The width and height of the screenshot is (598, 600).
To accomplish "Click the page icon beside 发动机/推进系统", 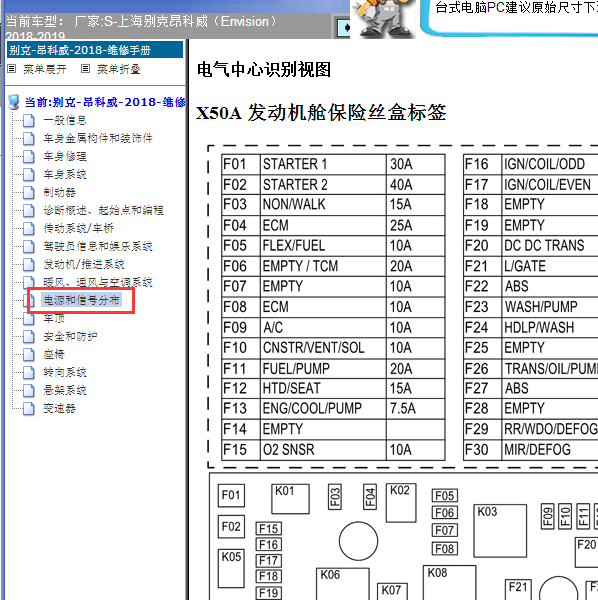I will click(29, 264).
